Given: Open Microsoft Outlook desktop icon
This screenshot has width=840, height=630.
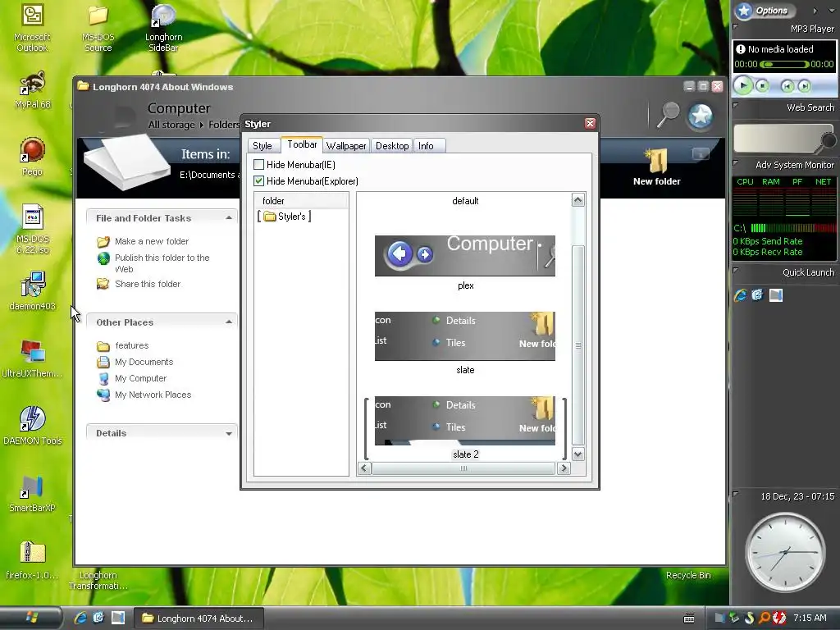Looking at the screenshot, I should (32, 27).
